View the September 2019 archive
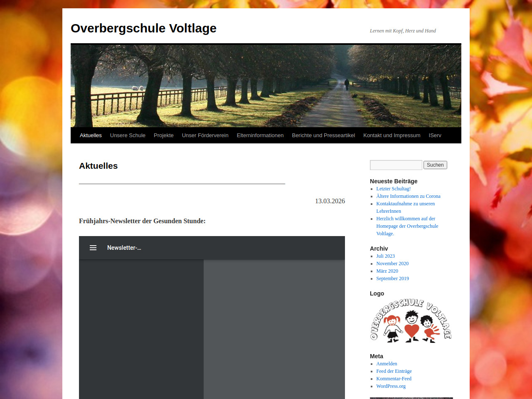The height and width of the screenshot is (399, 532). point(392,278)
